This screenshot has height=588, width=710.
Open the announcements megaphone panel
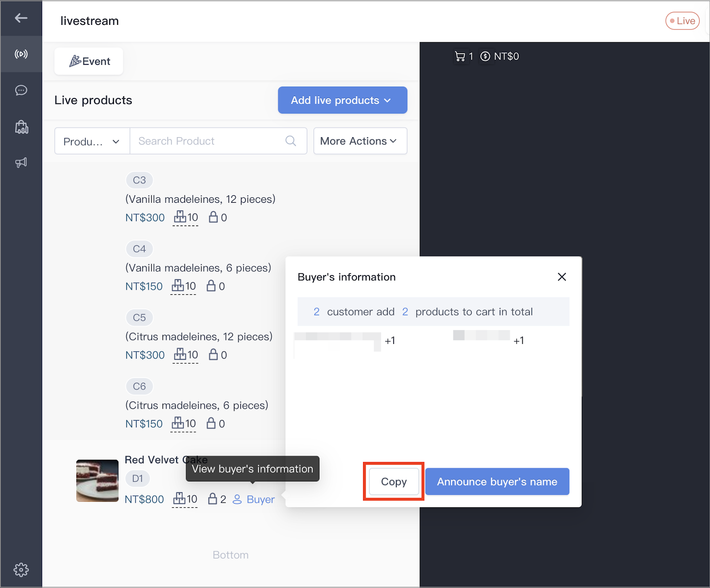[x=21, y=162]
